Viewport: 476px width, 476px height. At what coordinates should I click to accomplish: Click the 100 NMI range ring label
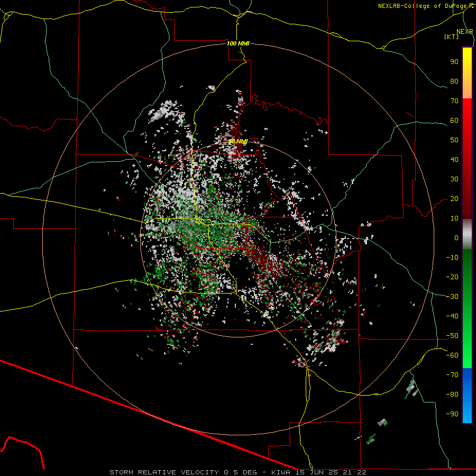pyautogui.click(x=238, y=43)
